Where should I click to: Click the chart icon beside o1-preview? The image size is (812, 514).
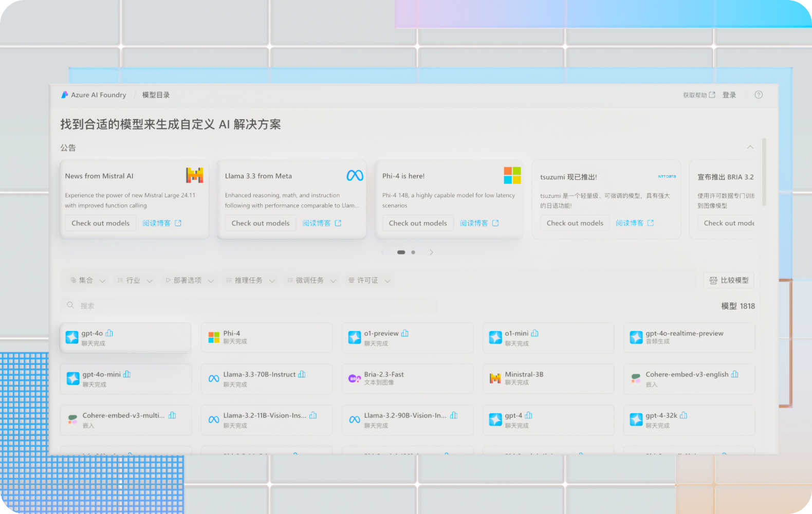tap(405, 333)
